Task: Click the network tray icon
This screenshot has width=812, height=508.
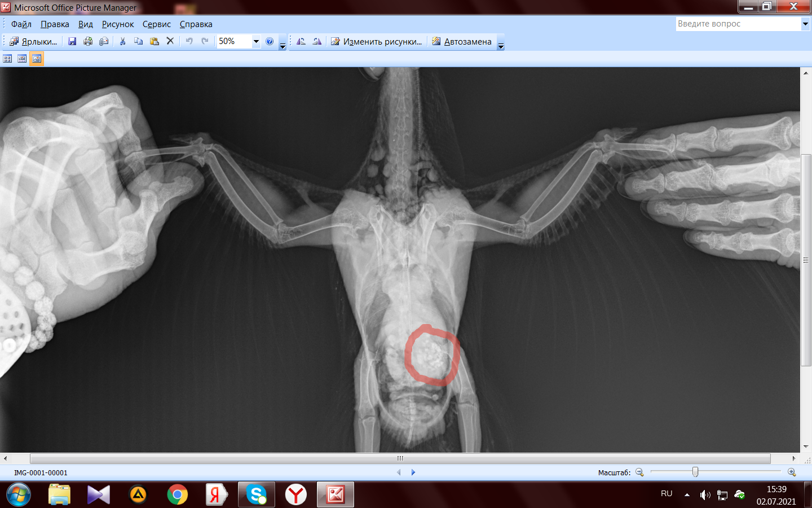Action: (x=722, y=495)
